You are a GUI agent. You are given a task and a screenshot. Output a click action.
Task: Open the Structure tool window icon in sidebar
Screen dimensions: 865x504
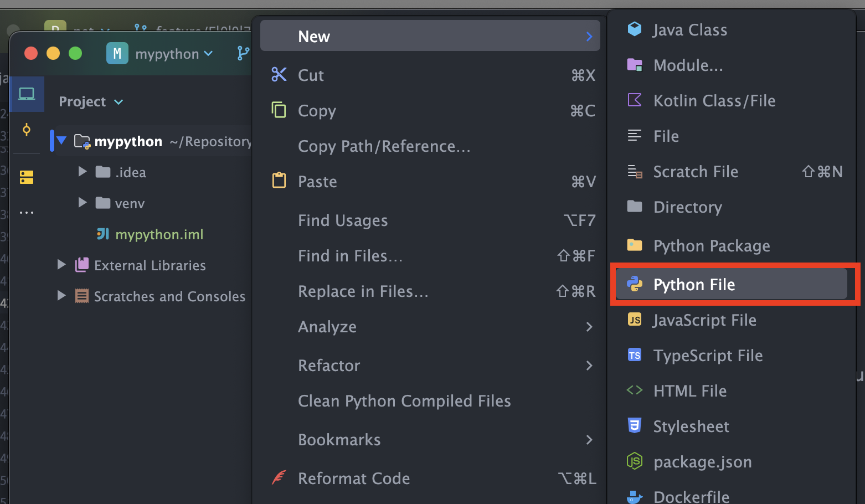pyautogui.click(x=27, y=177)
